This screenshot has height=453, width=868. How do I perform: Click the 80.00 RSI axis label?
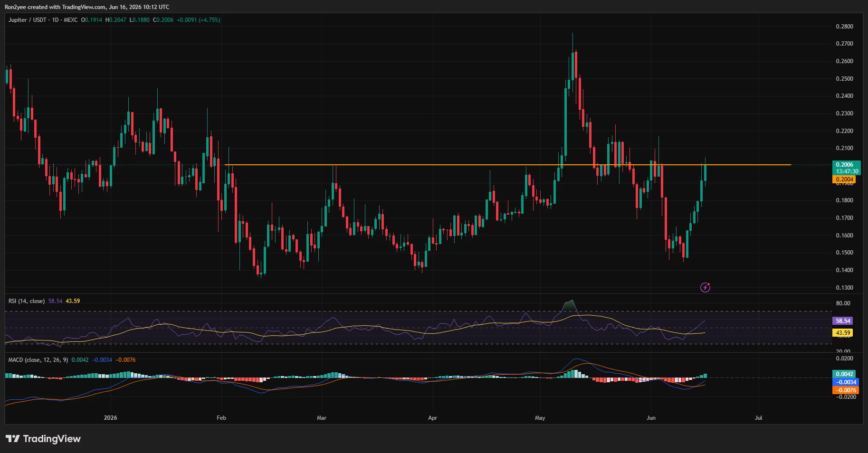coord(843,303)
